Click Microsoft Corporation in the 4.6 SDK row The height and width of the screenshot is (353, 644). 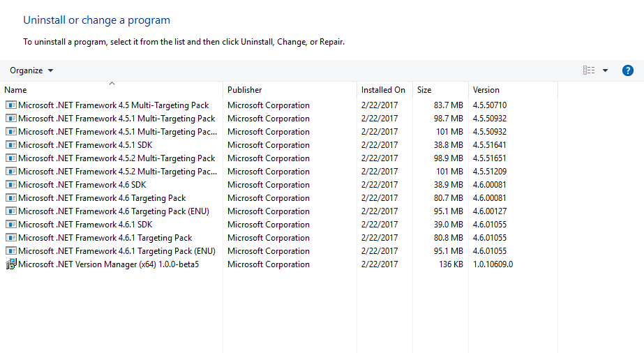[269, 185]
